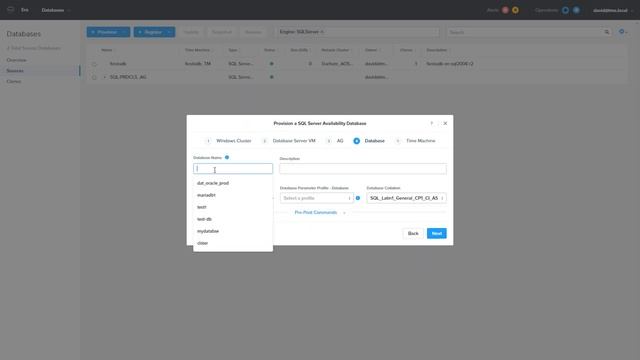
Task: Select the radio button of the row ending in _AG
Action: pyautogui.click(x=94, y=77)
